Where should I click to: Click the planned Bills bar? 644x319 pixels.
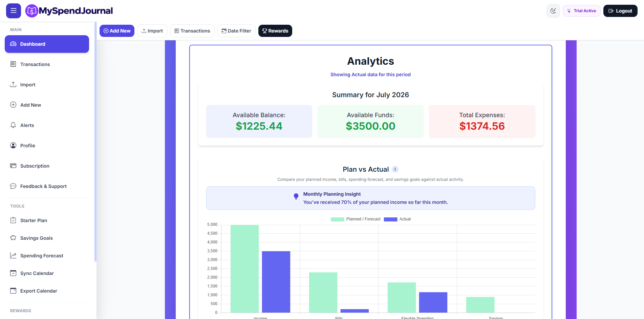coord(323,293)
